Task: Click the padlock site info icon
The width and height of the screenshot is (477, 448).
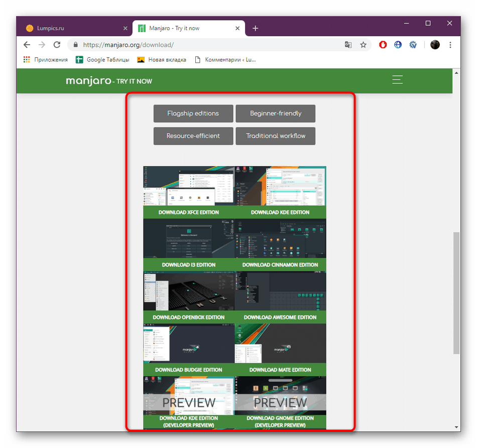Action: click(76, 45)
